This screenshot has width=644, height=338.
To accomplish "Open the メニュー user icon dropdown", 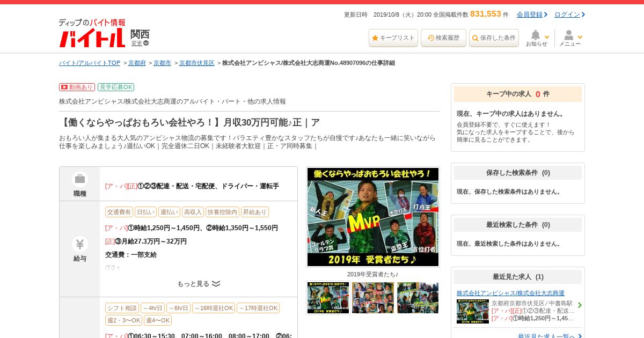I will 570,38.
